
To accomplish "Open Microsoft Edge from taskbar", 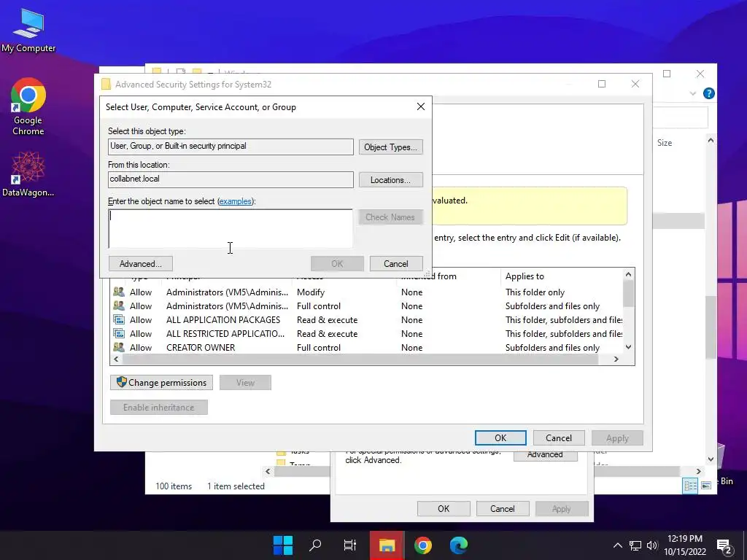I will click(x=458, y=545).
